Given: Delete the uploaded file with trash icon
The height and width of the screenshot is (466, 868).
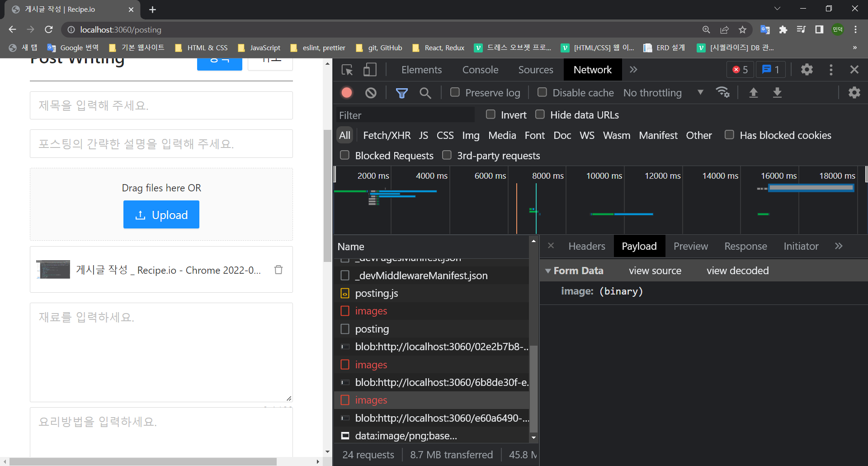Looking at the screenshot, I should click(278, 270).
